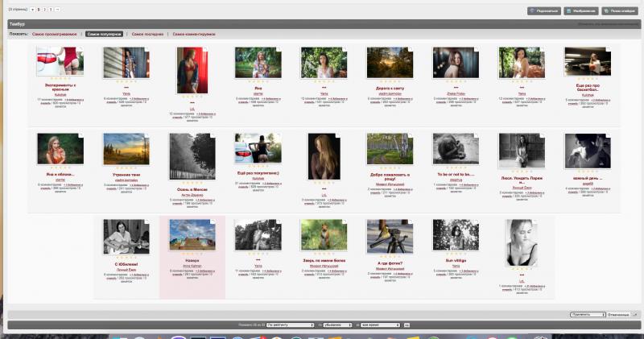Tick the checkbox on 'To be or not to be' photo
644x339 pixels.
point(477,135)
